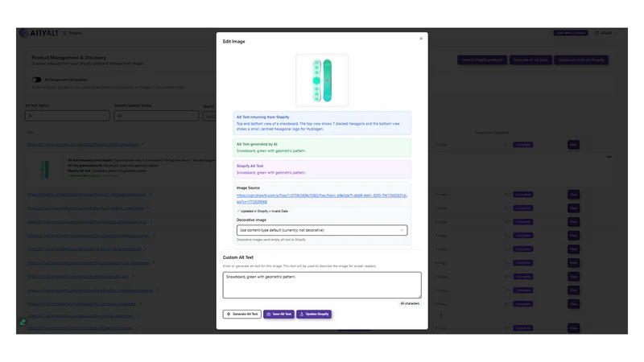Image resolution: width=644 pixels, height=362 pixels.
Task: Click the Update Shopify button
Action: [x=314, y=314]
